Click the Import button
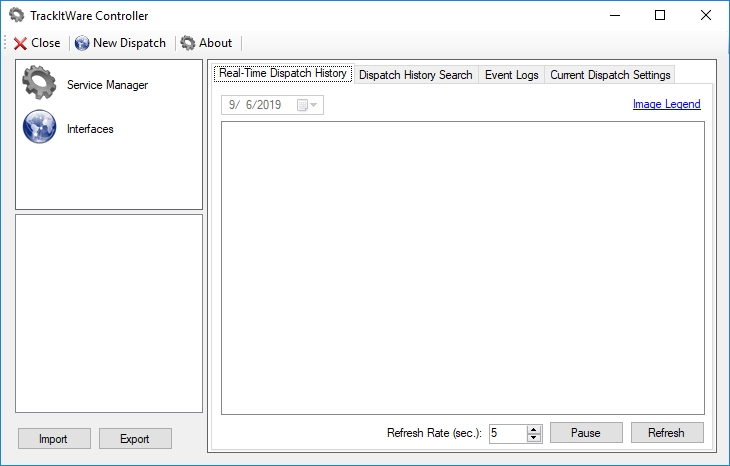The image size is (730, 466). click(x=54, y=439)
